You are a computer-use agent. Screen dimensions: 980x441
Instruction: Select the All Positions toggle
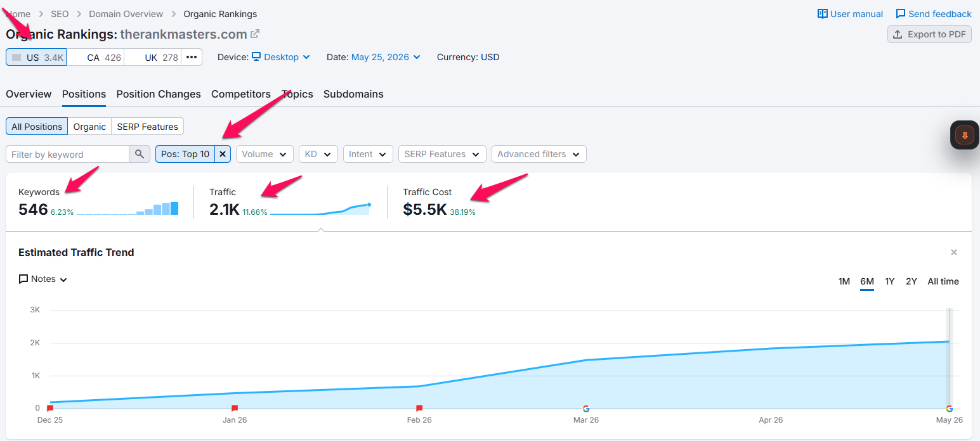(x=37, y=126)
